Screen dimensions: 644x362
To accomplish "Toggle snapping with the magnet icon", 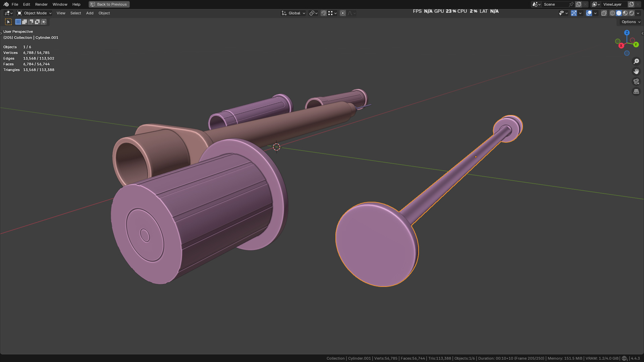I will (324, 13).
